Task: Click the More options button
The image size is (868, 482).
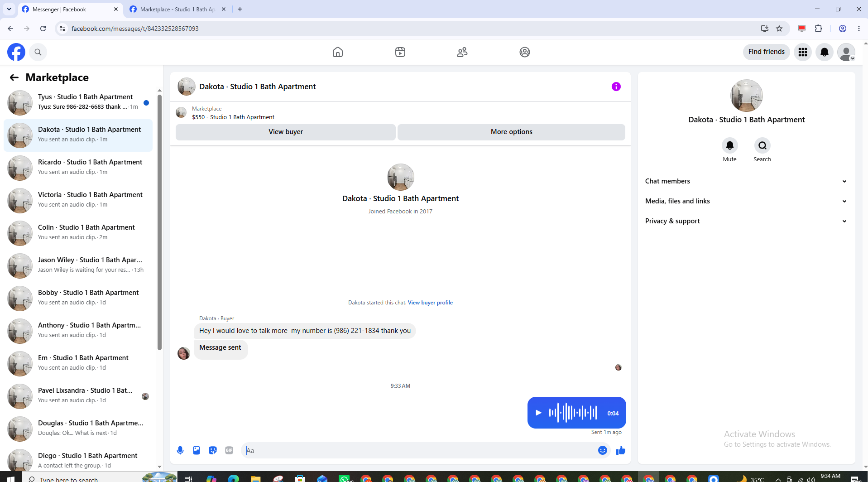Action: [x=512, y=132]
